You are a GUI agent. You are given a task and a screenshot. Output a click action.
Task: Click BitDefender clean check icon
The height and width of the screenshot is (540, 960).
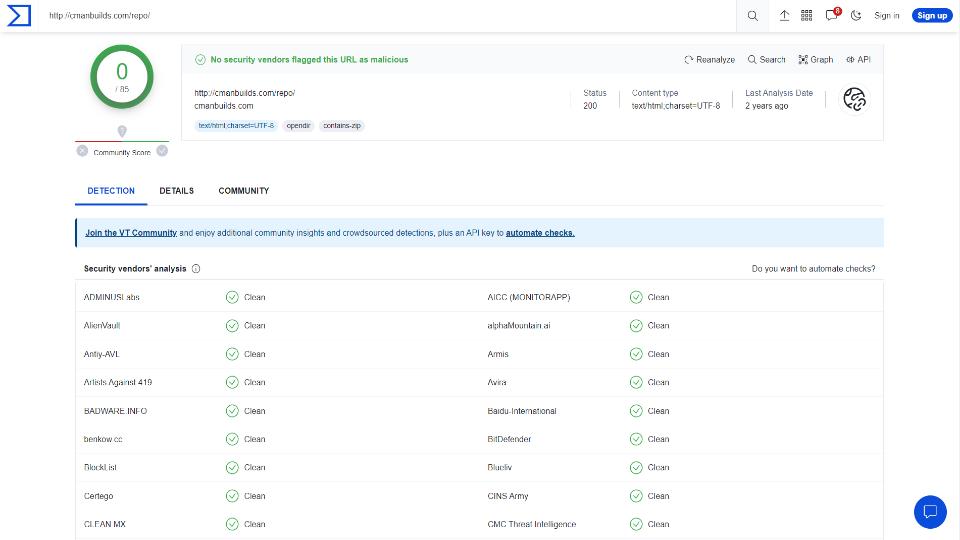(636, 439)
